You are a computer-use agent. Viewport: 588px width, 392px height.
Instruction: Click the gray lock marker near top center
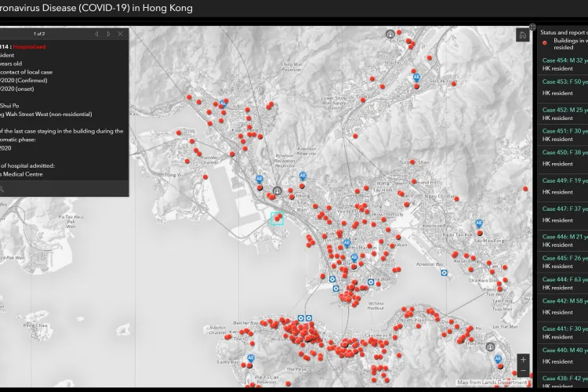(390, 34)
